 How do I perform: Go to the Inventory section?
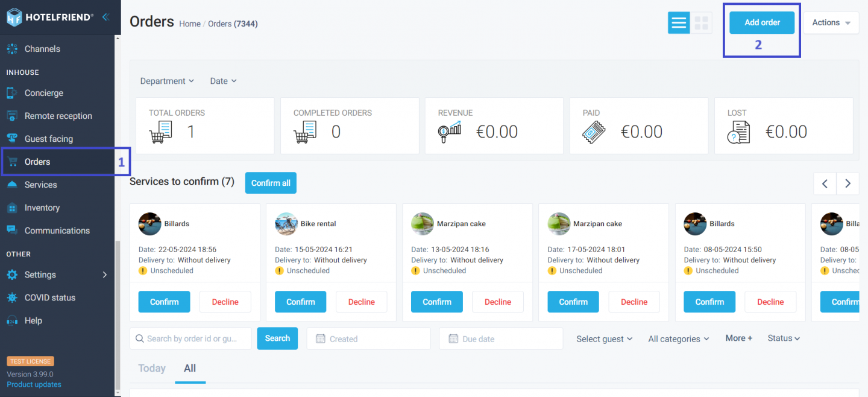point(42,208)
